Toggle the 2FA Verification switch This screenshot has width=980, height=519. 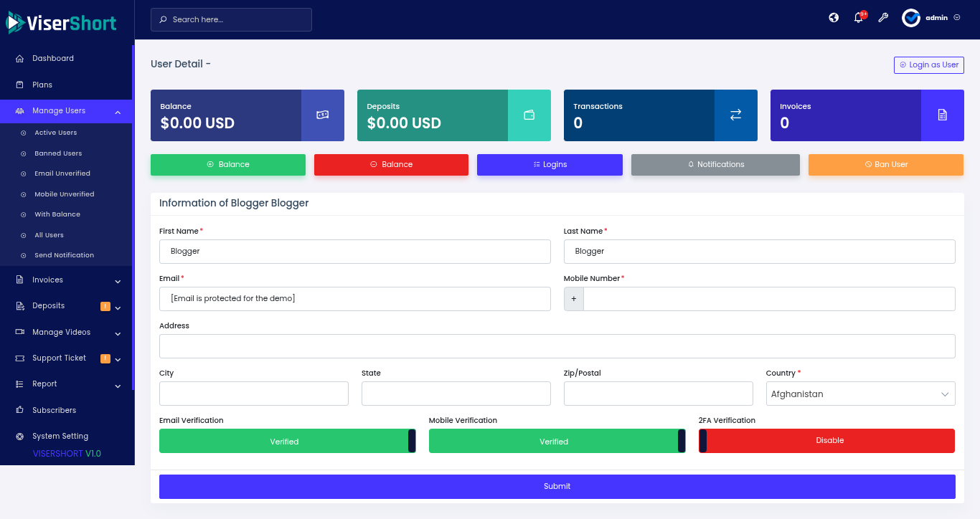point(826,441)
